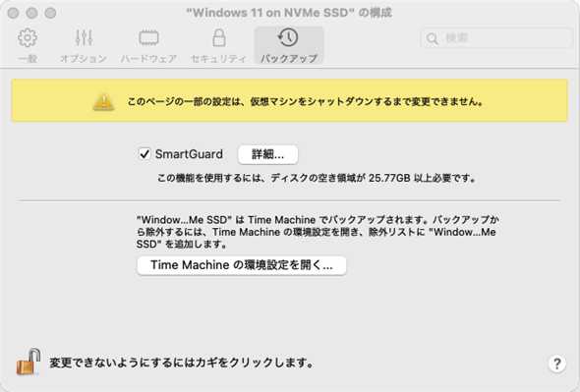Click 変更できないようにするにはカギをクリックします text

181,363
